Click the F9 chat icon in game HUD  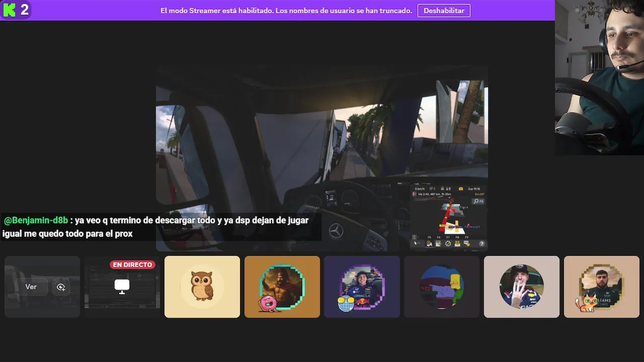pyautogui.click(x=466, y=243)
